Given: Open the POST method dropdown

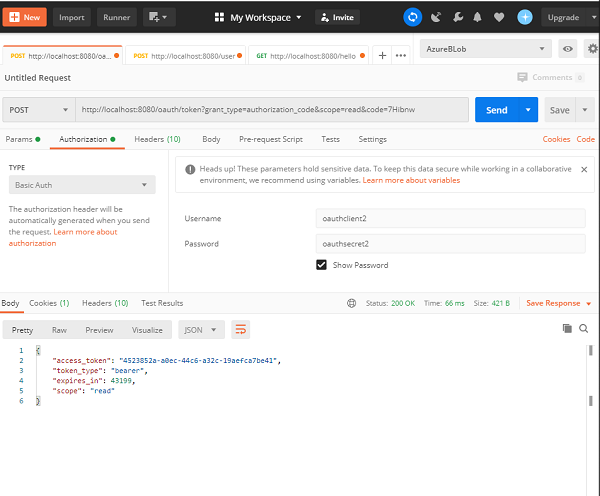Looking at the screenshot, I should (x=38, y=110).
